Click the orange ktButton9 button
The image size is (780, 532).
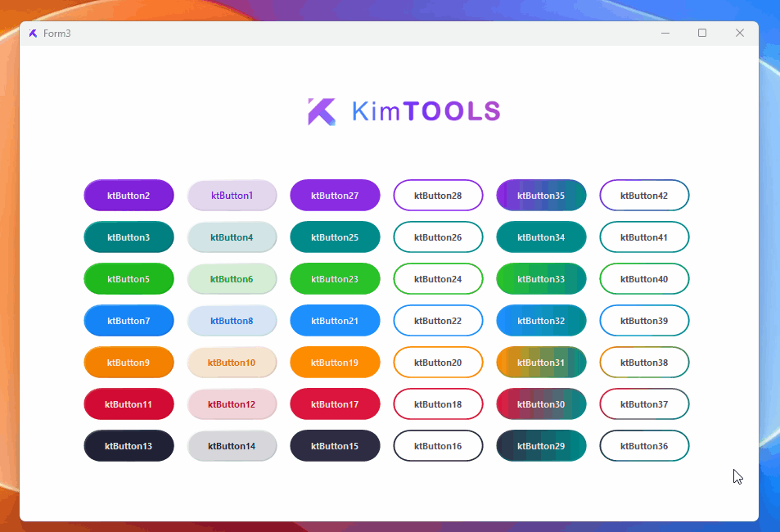[128, 363]
